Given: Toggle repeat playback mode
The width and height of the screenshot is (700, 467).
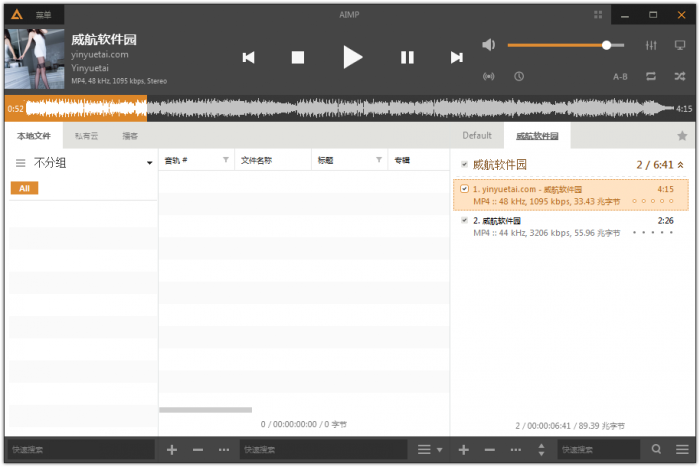Looking at the screenshot, I should [x=651, y=76].
